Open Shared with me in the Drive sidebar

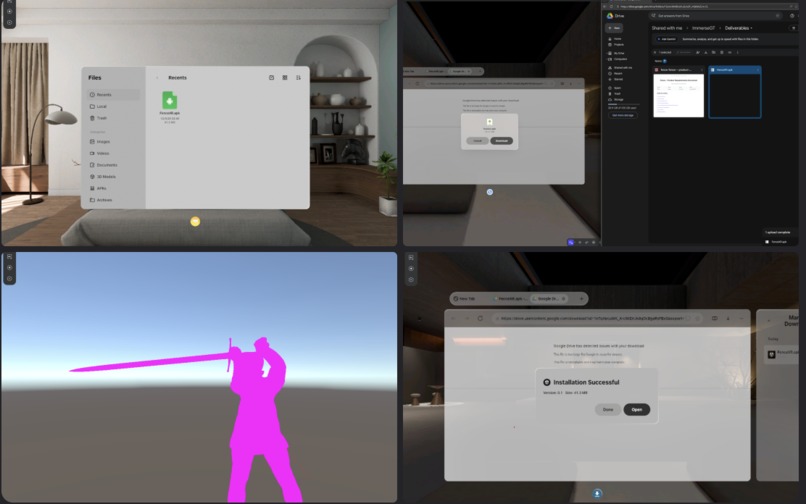pyautogui.click(x=622, y=67)
